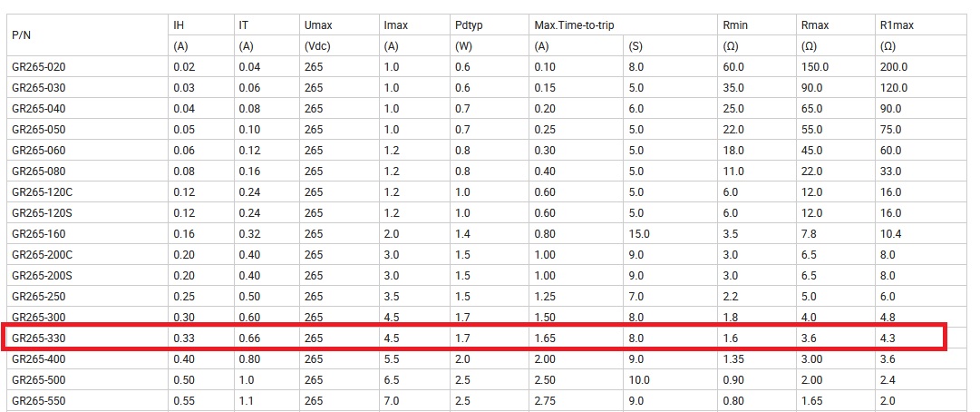Click Rmin value 35.0 for GR265-030
This screenshot has width=980, height=412.
click(x=733, y=87)
